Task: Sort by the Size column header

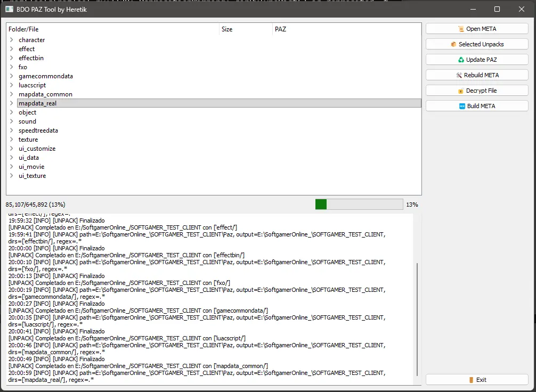Action: [x=246, y=29]
